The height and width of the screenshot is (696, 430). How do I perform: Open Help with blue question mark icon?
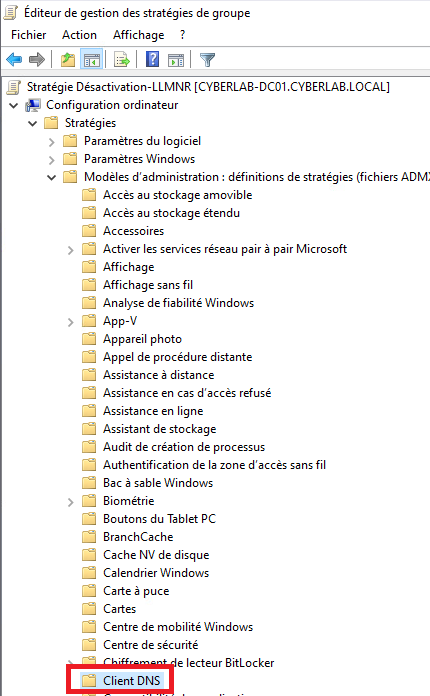tap(152, 59)
